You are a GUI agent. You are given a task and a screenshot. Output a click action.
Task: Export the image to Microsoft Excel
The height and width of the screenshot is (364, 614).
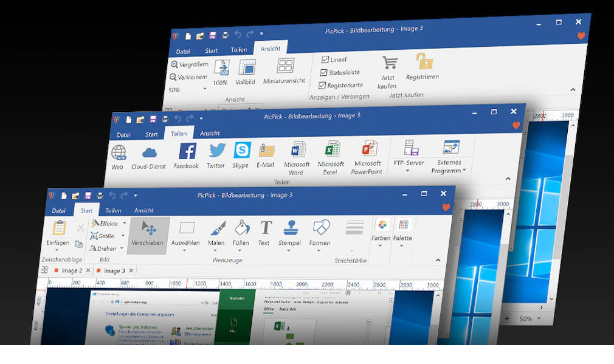click(331, 156)
